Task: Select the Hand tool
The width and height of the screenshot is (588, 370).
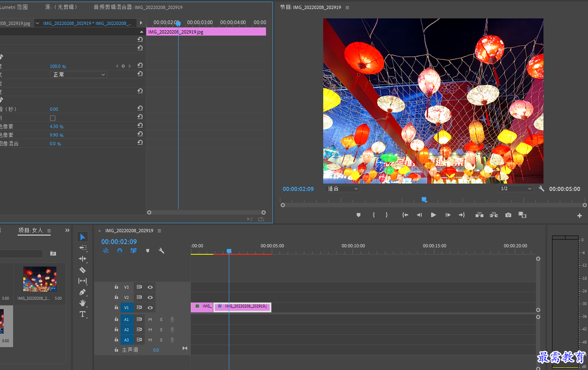Action: [83, 303]
